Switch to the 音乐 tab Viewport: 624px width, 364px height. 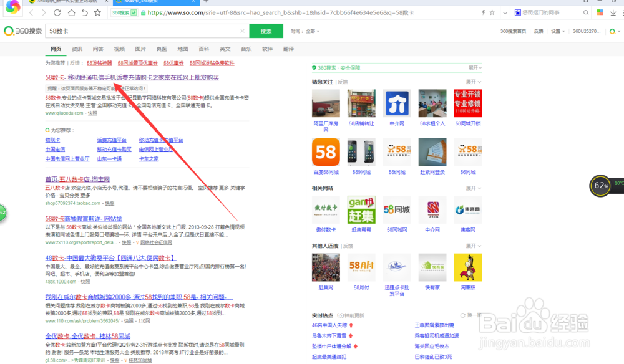(246, 49)
